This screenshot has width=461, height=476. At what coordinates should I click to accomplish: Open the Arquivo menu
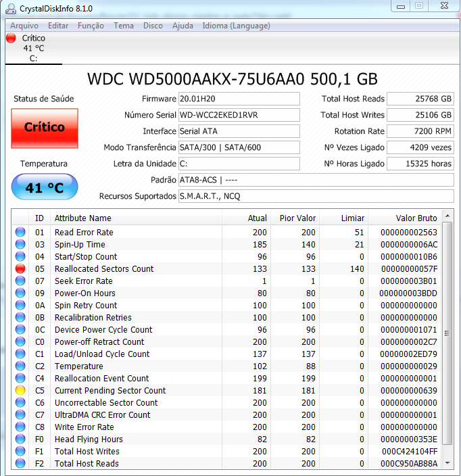click(24, 26)
